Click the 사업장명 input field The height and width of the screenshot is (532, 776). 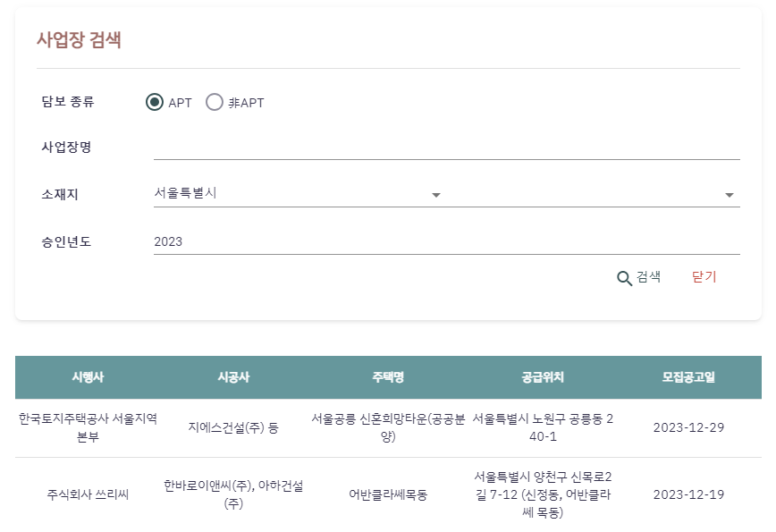tap(447, 148)
